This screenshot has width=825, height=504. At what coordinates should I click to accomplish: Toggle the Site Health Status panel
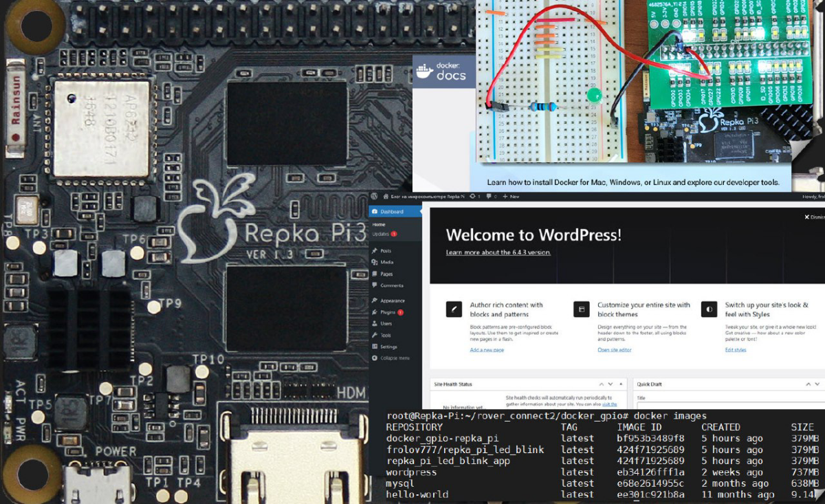point(621,384)
